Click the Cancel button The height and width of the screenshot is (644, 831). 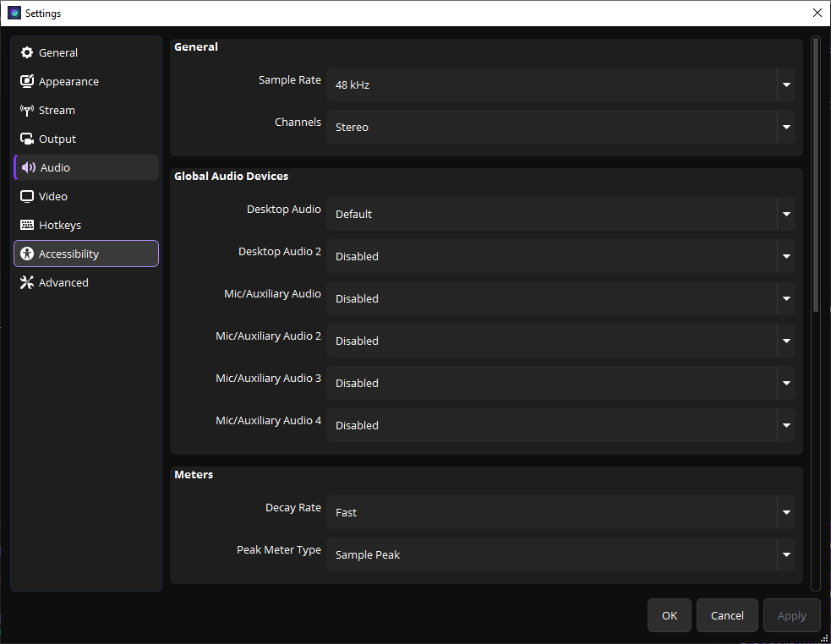click(x=727, y=615)
